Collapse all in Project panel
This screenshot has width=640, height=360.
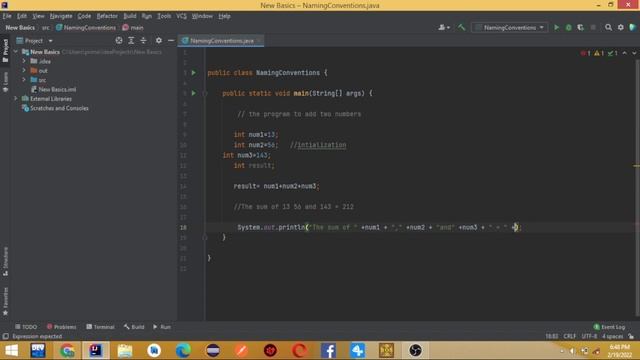[143, 40]
